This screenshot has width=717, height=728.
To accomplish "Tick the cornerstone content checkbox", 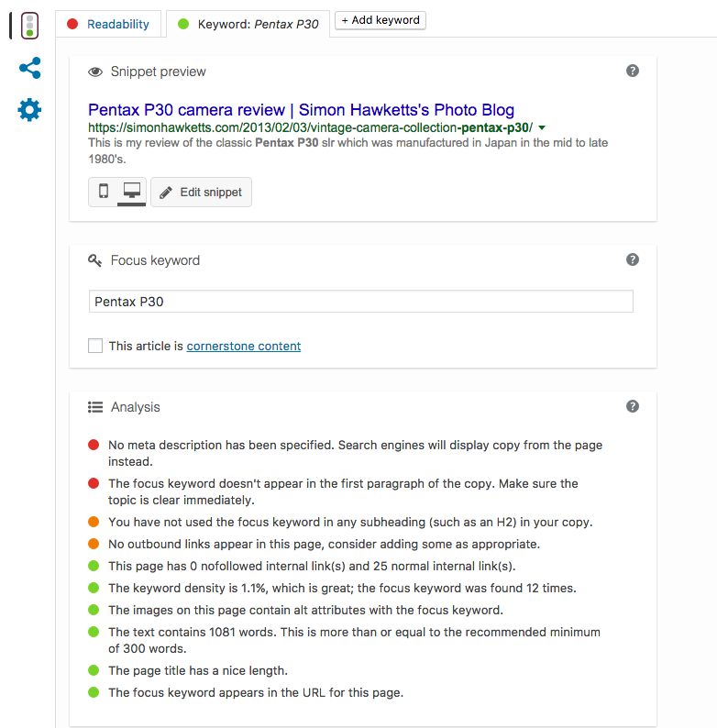I will pyautogui.click(x=95, y=346).
